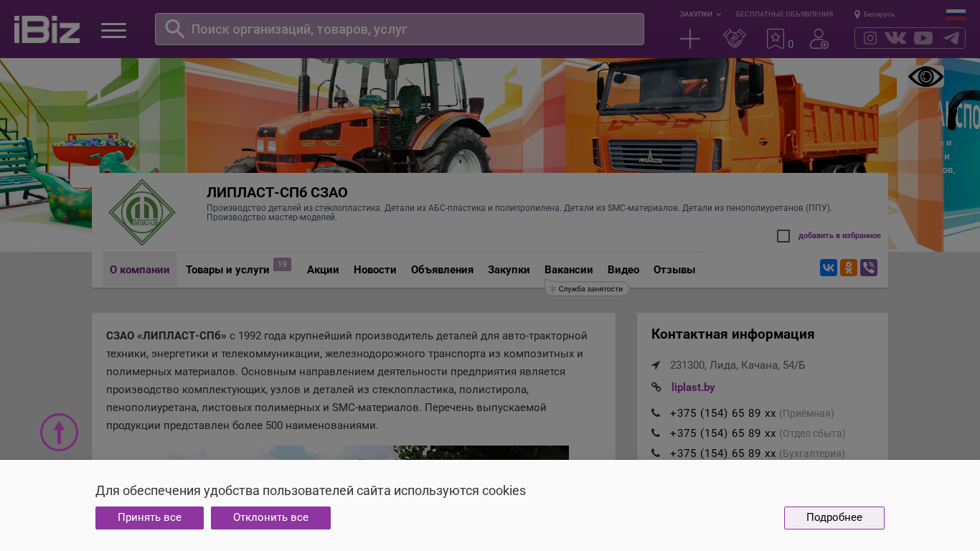Click the iBiz logo
980x551 pixels.
(47, 29)
